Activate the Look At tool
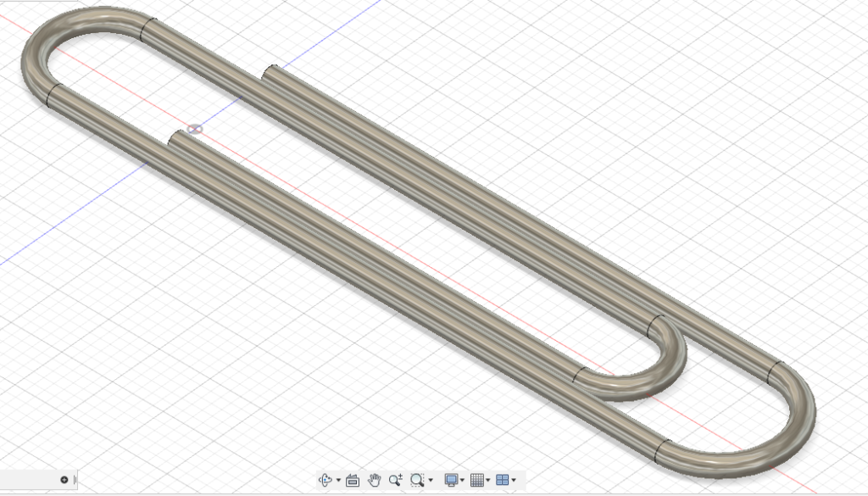 point(352,480)
